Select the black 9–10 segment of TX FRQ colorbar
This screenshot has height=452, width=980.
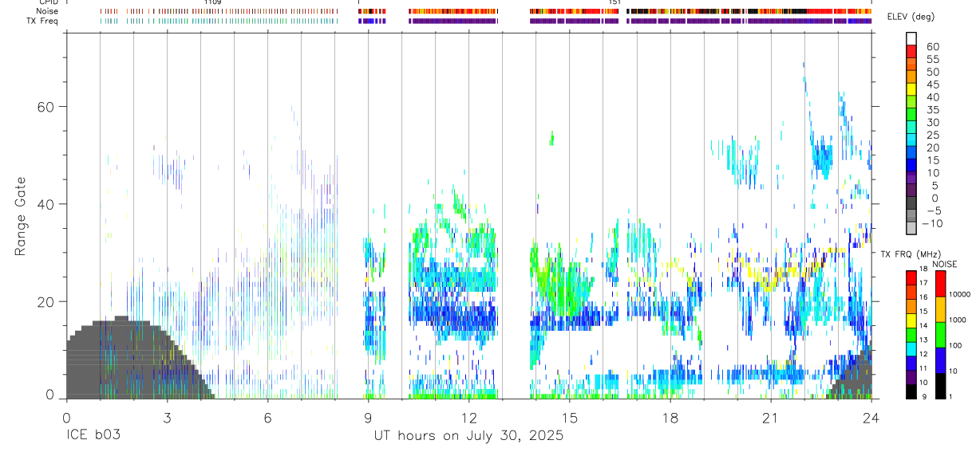pos(911,391)
